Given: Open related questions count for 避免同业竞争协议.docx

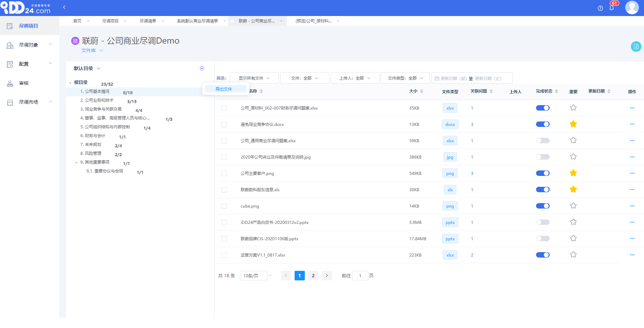Looking at the screenshot, I should [x=472, y=125].
